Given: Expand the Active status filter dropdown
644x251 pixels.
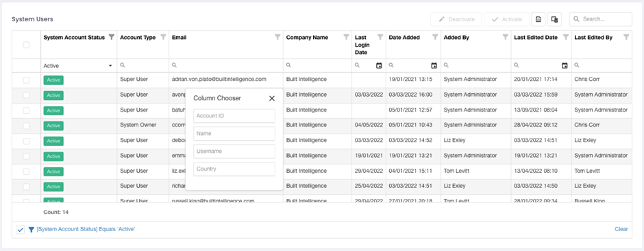Looking at the screenshot, I should pyautogui.click(x=110, y=66).
